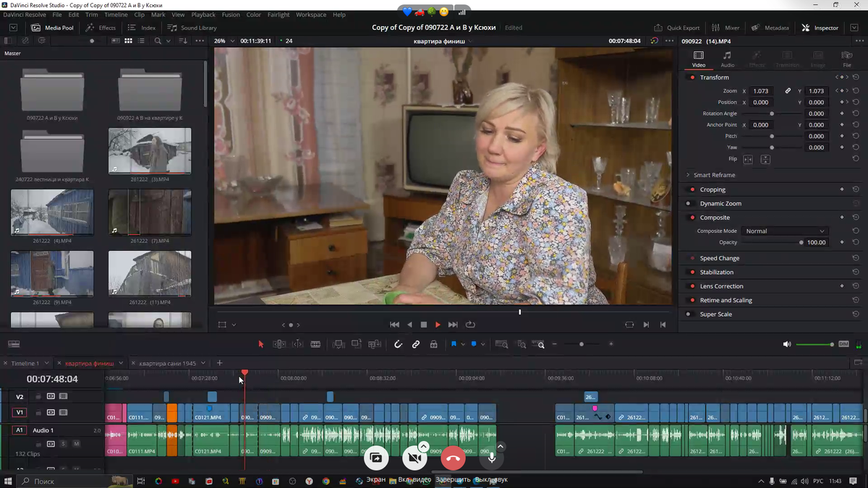Toggle the Index panel button
Screen dimensions: 868x488
point(142,27)
